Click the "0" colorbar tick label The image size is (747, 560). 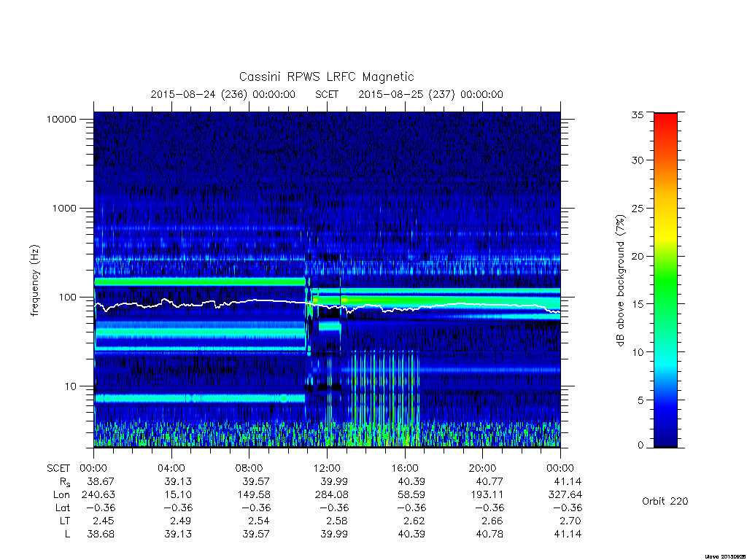[640, 446]
